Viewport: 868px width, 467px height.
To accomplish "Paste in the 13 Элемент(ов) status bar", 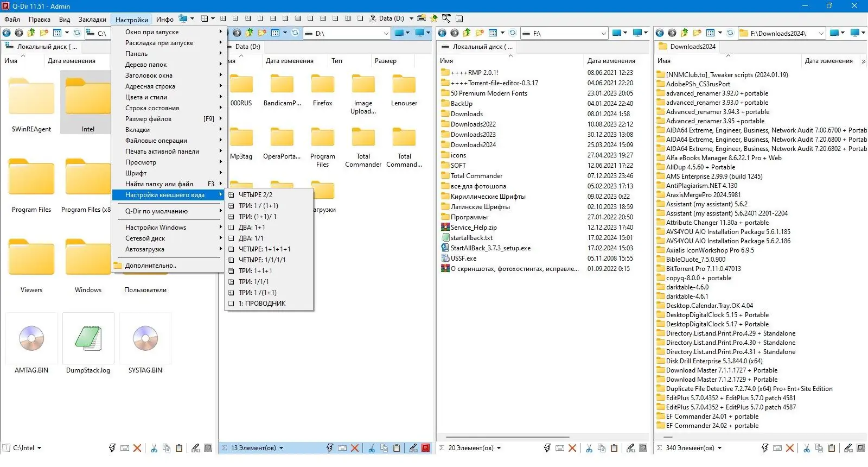I will click(397, 448).
